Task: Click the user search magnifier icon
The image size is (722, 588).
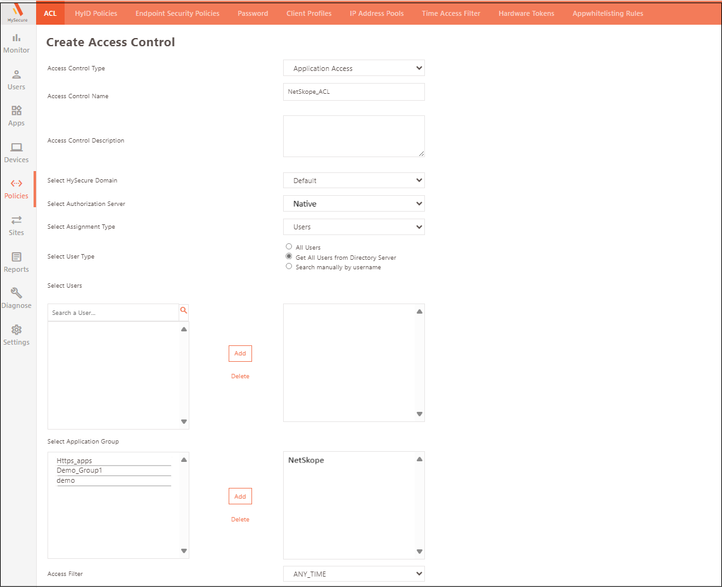Action: pyautogui.click(x=184, y=310)
